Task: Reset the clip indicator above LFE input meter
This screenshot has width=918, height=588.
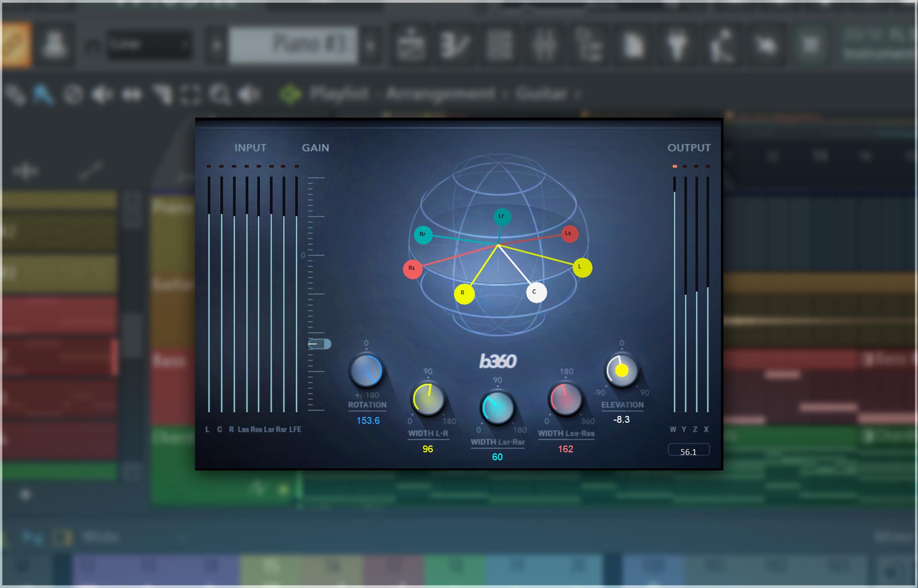Action: click(296, 166)
